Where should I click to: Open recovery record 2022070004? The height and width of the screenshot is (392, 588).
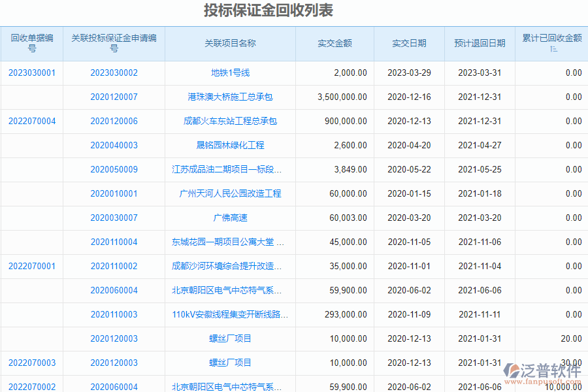coord(31,121)
